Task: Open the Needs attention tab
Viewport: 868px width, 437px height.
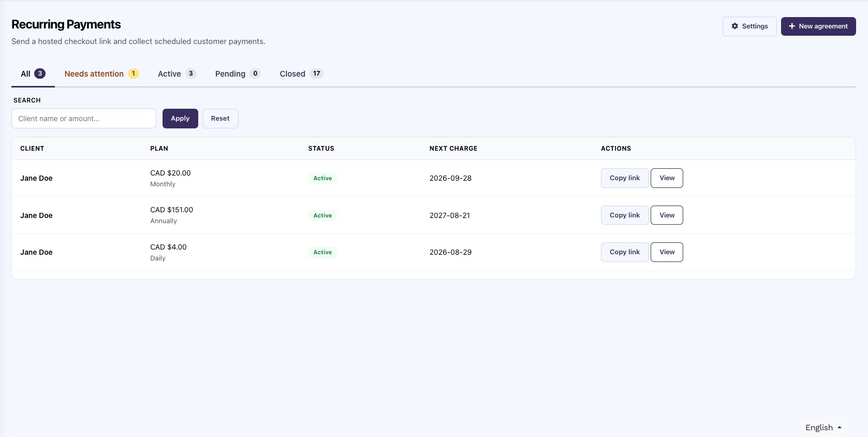Action: pos(101,74)
